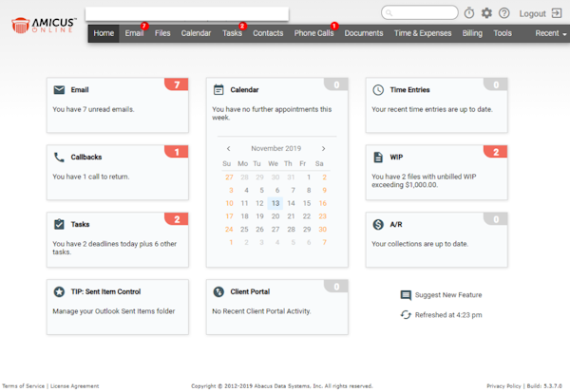Click the TIP star icon

pos(59,291)
